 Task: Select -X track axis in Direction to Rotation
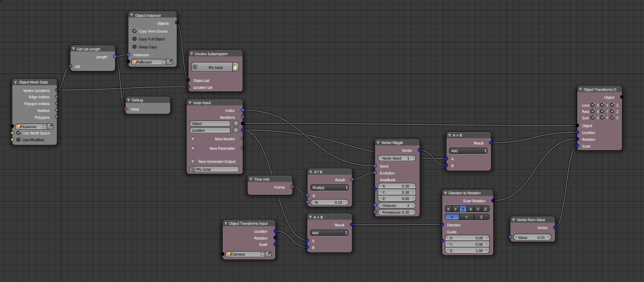(470, 209)
